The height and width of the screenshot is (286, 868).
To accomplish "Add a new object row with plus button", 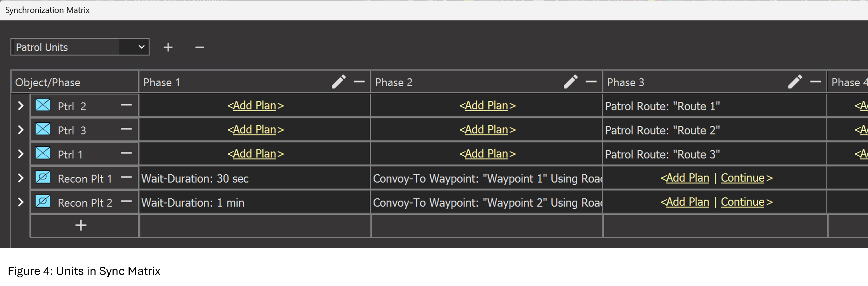I will [81, 225].
